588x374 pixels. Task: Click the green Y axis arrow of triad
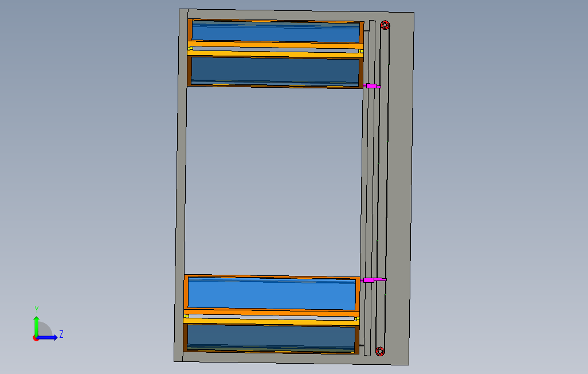point(36,326)
